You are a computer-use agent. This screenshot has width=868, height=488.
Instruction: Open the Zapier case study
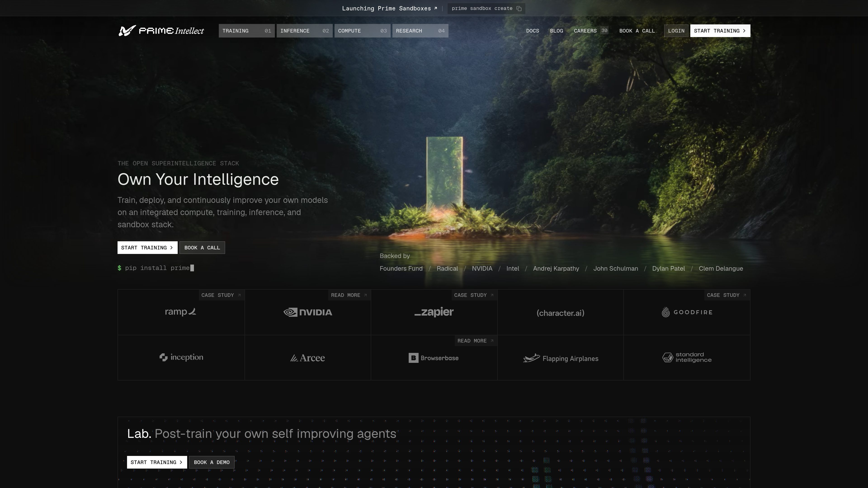(x=474, y=295)
